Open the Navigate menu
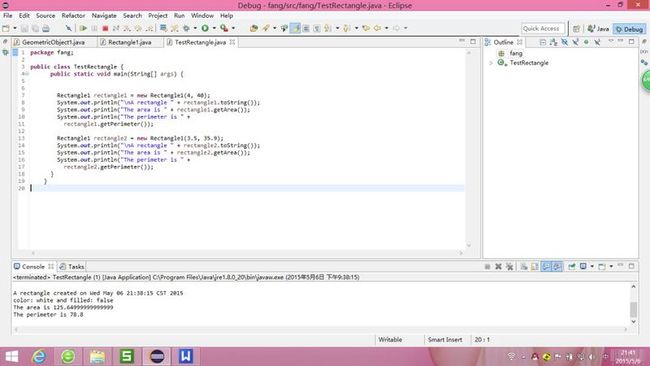This screenshot has width=650, height=366. (x=104, y=15)
